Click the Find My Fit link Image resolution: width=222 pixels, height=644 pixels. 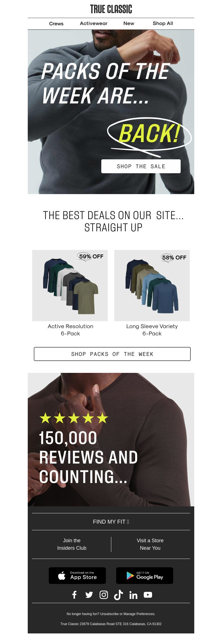(111, 522)
